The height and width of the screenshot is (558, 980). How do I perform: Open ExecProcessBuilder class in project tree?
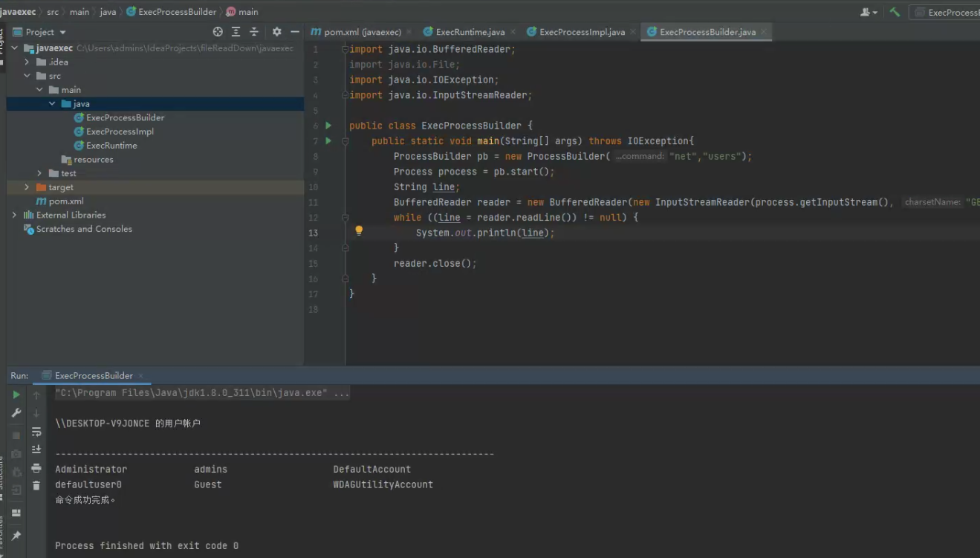coord(125,117)
